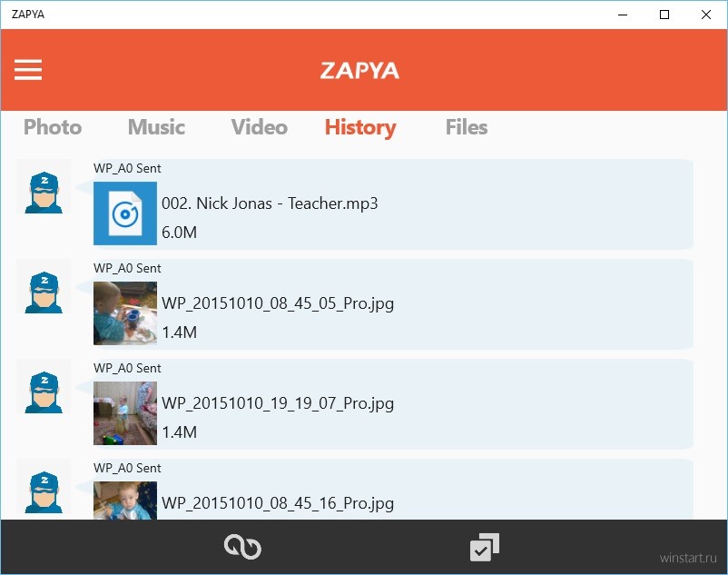Click 1.4M size under 19_19_07 photo
The height and width of the screenshot is (575, 728).
click(x=179, y=432)
